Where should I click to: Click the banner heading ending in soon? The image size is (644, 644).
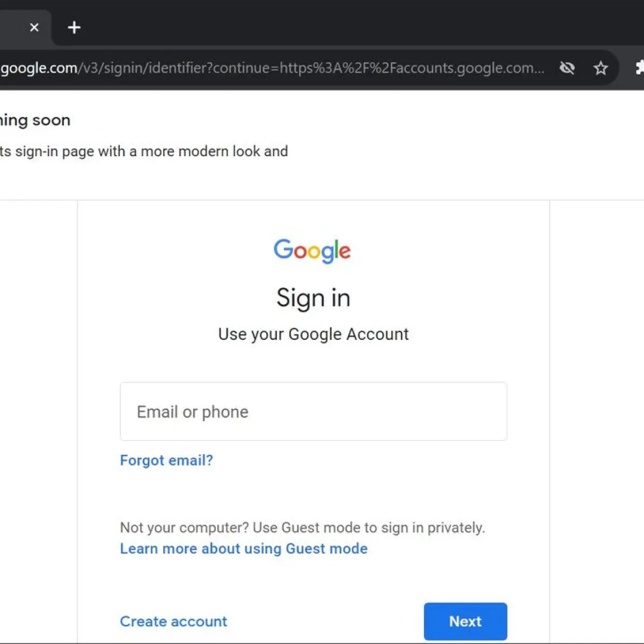click(x=35, y=120)
